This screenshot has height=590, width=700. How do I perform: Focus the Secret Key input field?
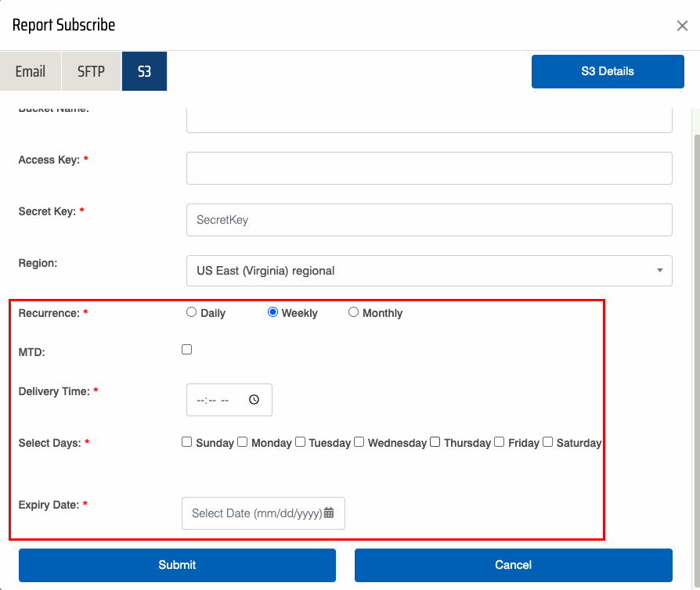[x=429, y=220]
